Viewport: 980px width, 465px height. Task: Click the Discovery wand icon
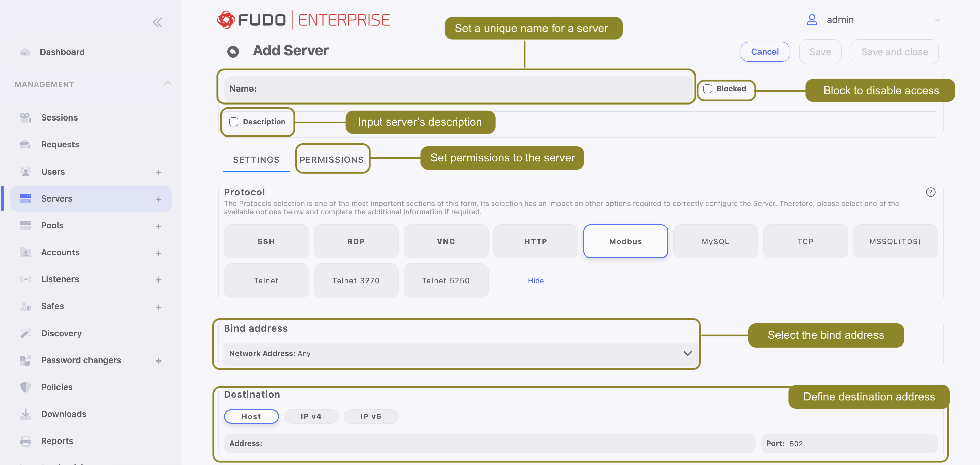tap(26, 333)
